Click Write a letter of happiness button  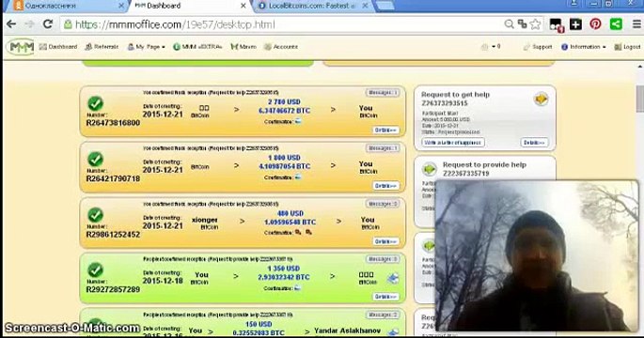tap(453, 143)
